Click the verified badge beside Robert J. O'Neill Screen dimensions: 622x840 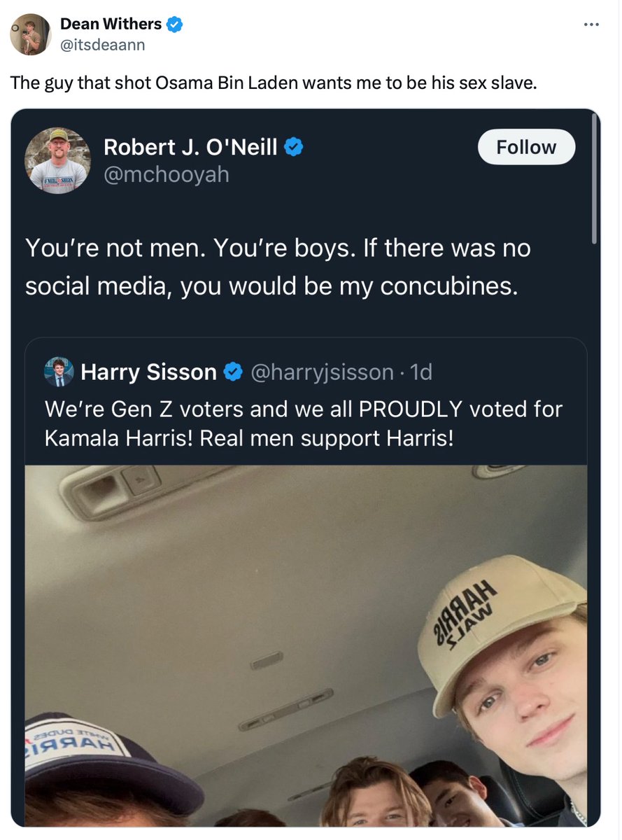pos(295,147)
